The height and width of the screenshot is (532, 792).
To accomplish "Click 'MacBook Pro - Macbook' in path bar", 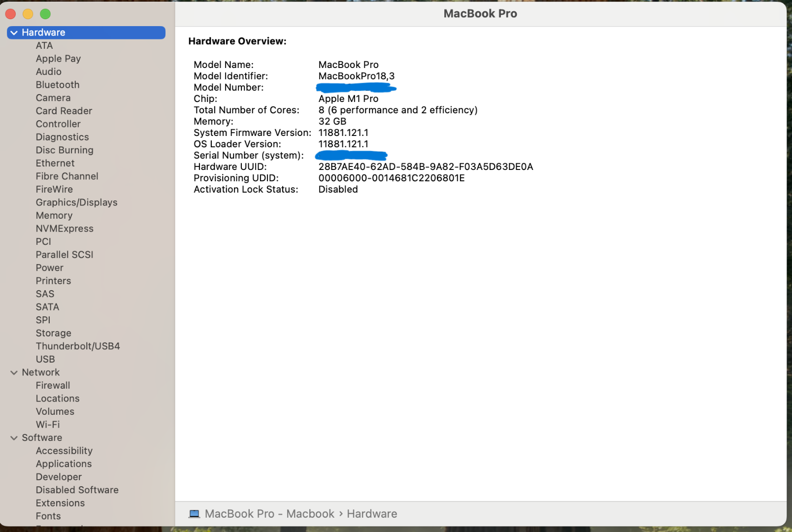I will click(x=269, y=514).
